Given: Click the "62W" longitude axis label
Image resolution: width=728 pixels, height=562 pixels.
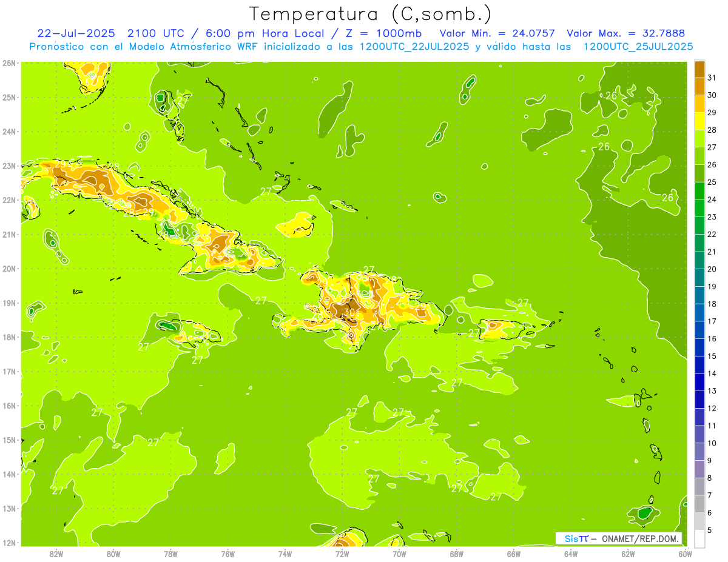Looking at the screenshot, I should [628, 554].
